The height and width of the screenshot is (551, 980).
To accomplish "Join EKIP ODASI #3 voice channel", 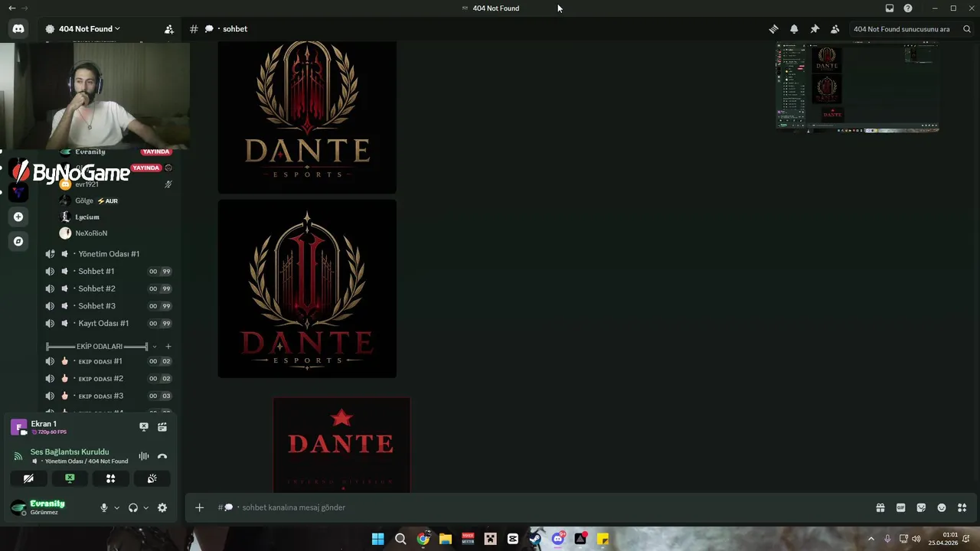I will coord(108,396).
